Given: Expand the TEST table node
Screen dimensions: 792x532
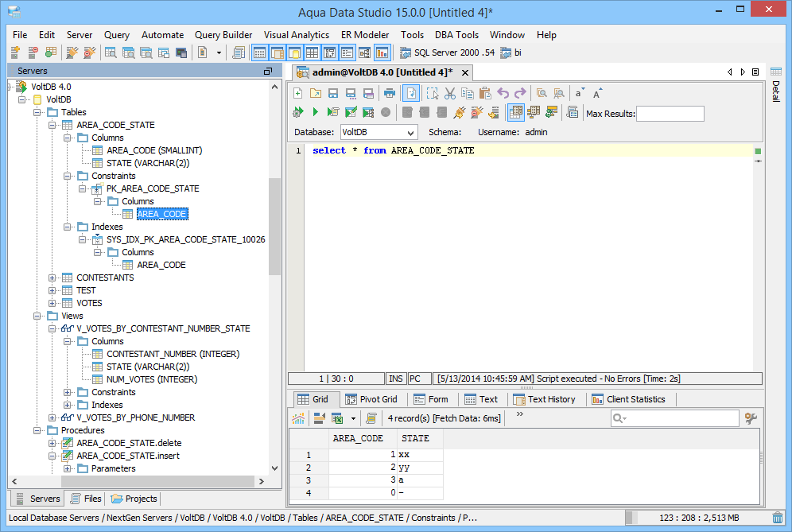Looking at the screenshot, I should tap(52, 290).
